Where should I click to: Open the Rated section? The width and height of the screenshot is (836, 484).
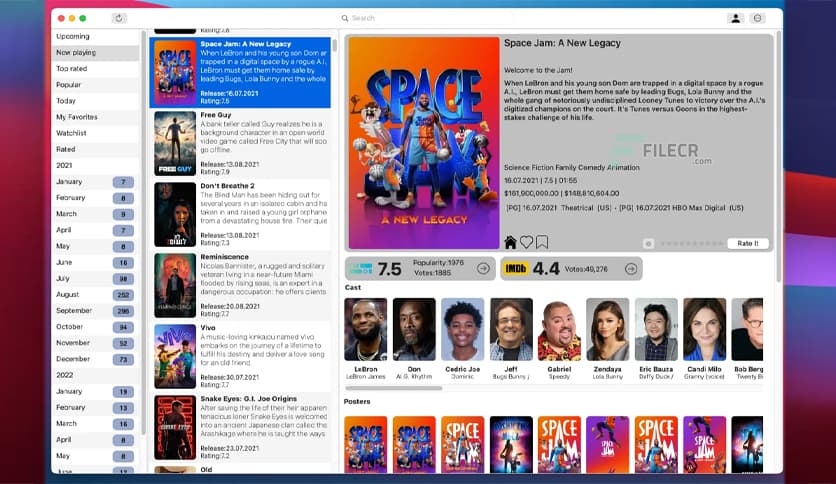95,149
